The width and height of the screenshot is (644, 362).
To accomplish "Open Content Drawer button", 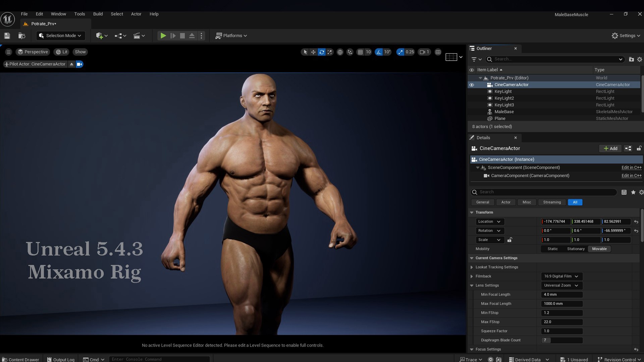I will coord(20,360).
